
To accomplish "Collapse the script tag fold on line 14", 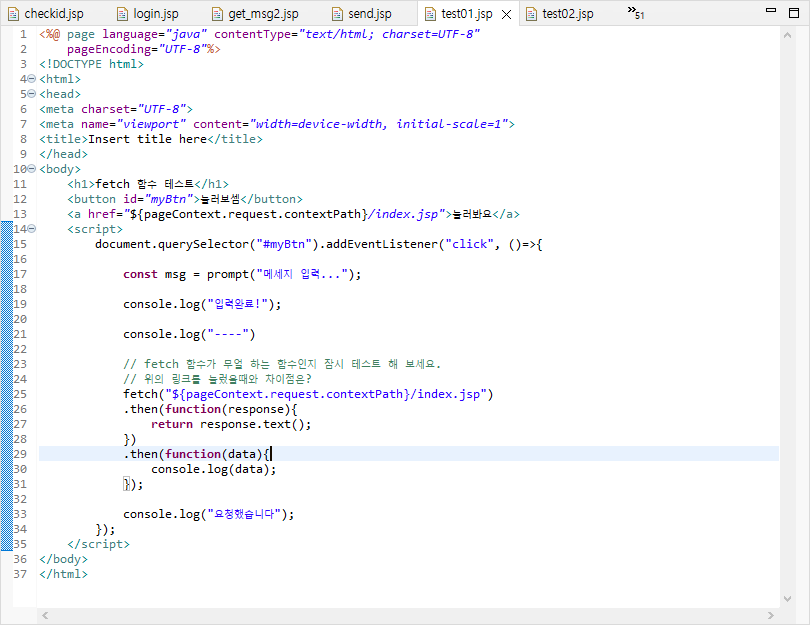I will point(32,229).
